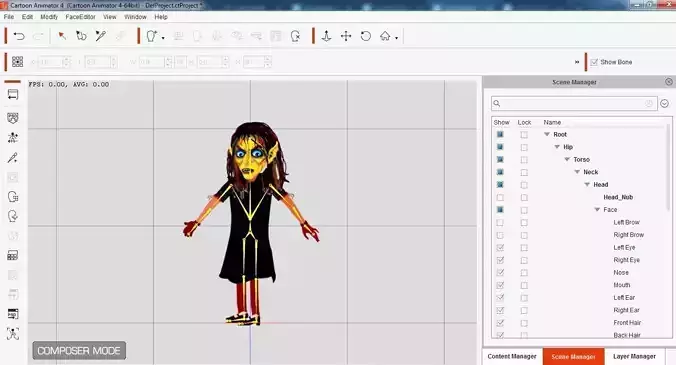Click the PSD editor icon in left sidebar
The image size is (676, 365).
pos(13,314)
